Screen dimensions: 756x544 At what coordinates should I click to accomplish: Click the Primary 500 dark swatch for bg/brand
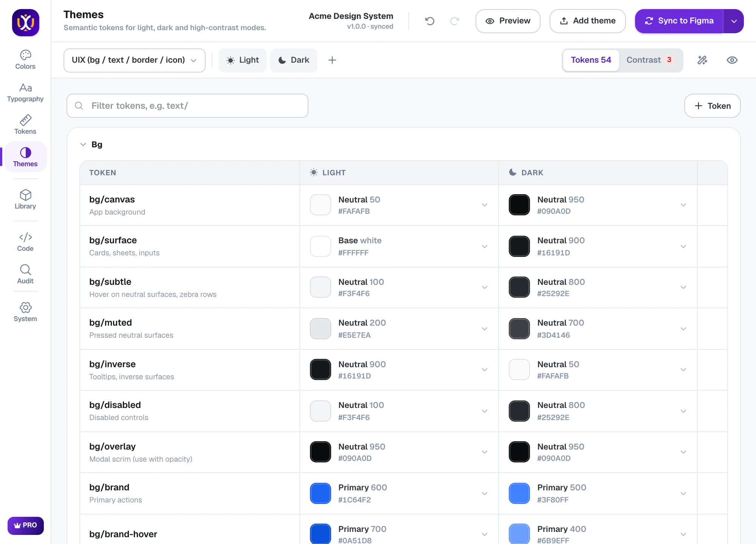coord(519,493)
